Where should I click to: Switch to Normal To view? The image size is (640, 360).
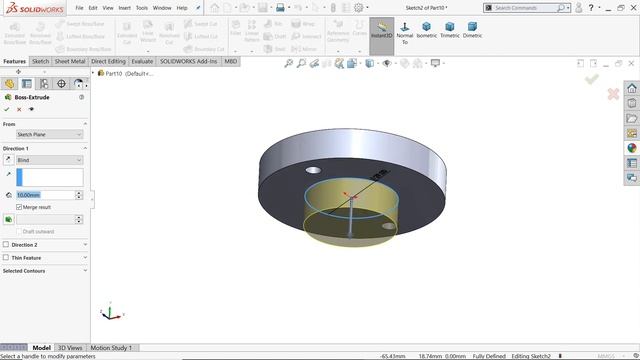[x=404, y=33]
